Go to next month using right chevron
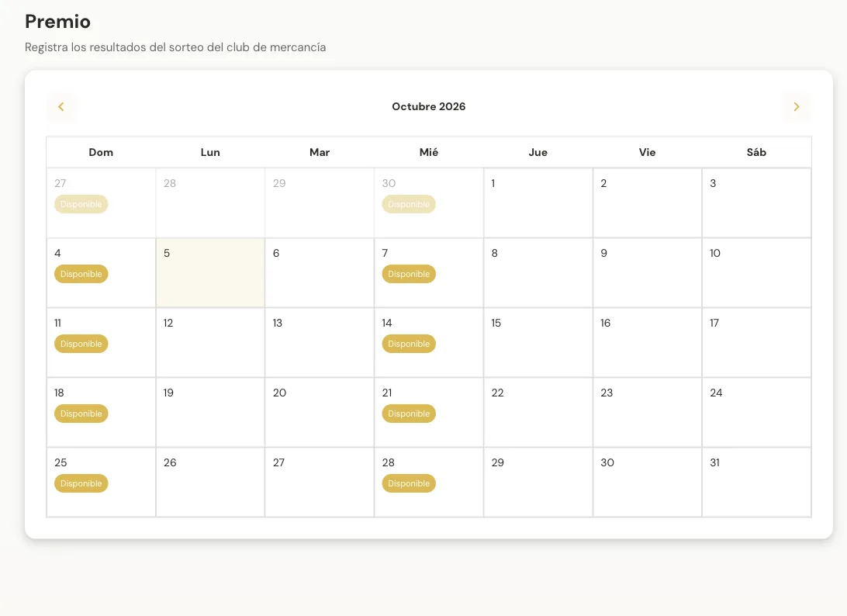 click(797, 106)
